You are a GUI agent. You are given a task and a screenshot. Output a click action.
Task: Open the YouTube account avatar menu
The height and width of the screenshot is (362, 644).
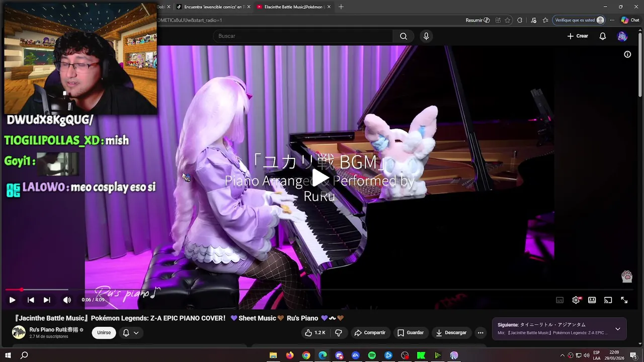622,36
